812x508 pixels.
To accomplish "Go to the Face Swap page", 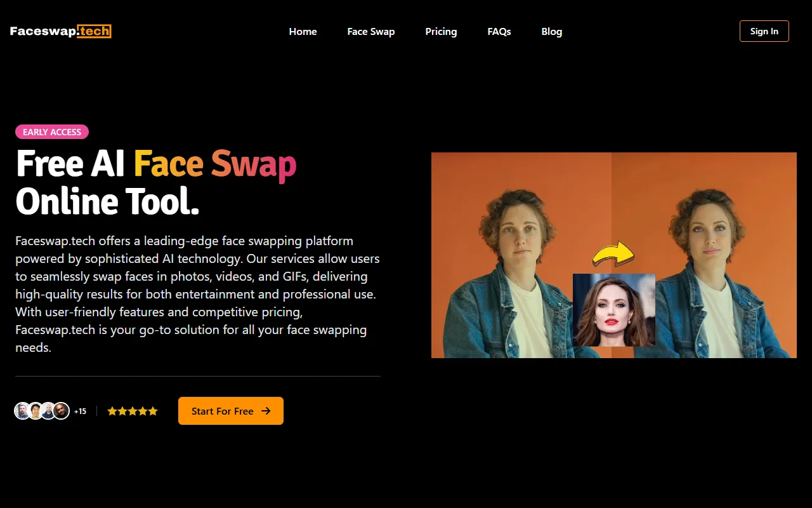I will click(371, 31).
